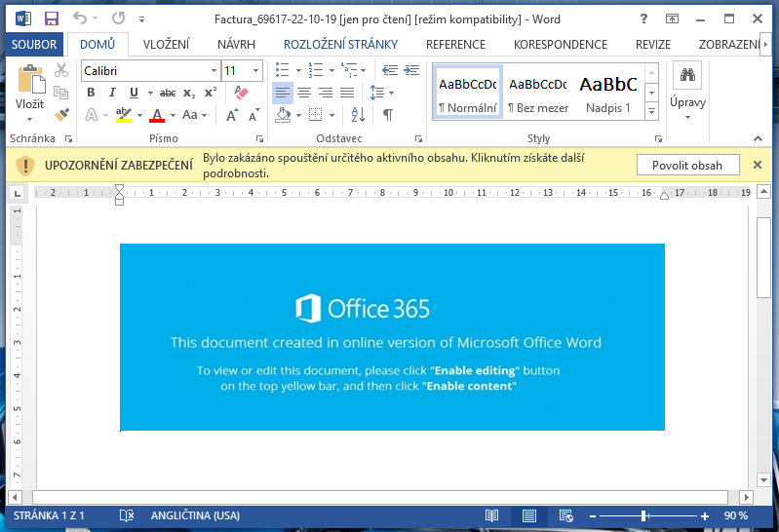Switch to the REVIZE tab
The height and width of the screenshot is (532, 779).
653,44
